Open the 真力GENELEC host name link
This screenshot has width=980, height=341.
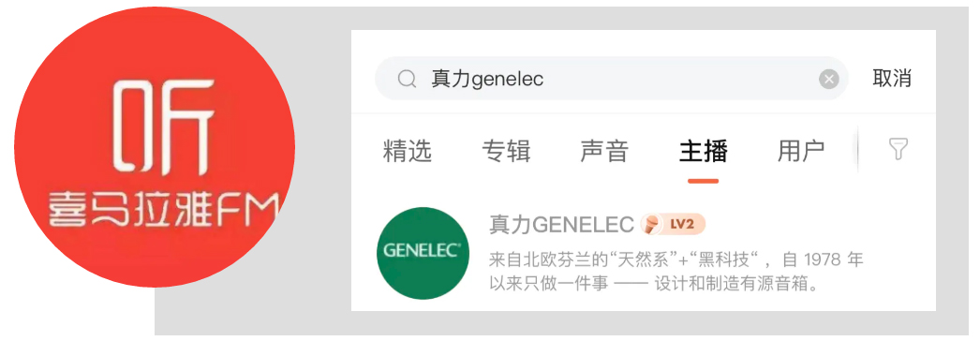562,224
